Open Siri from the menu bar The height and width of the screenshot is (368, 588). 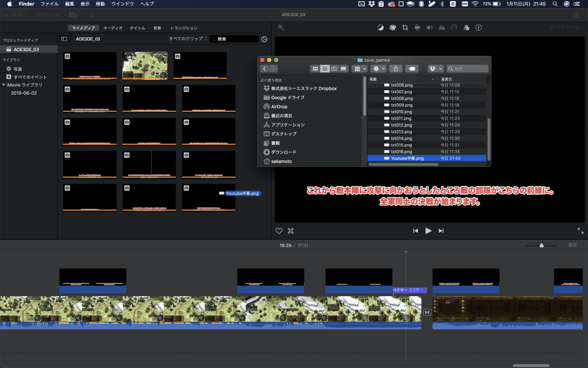pyautogui.click(x=567, y=4)
